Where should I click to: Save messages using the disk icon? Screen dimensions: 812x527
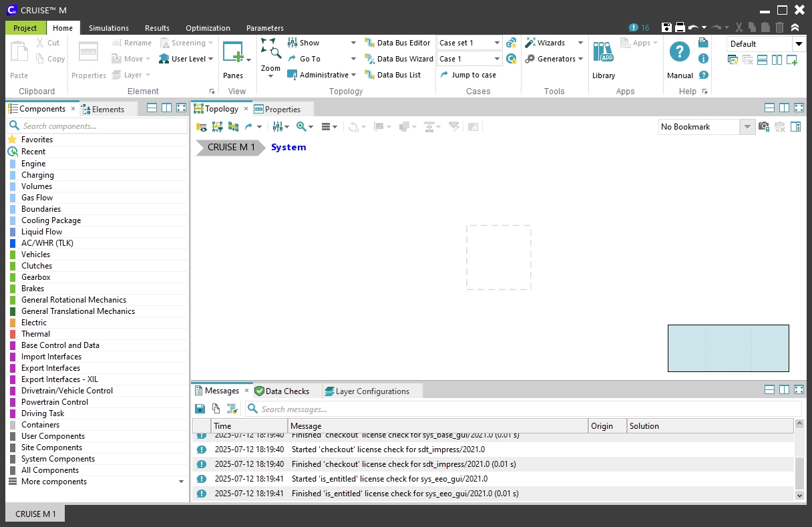click(x=200, y=409)
